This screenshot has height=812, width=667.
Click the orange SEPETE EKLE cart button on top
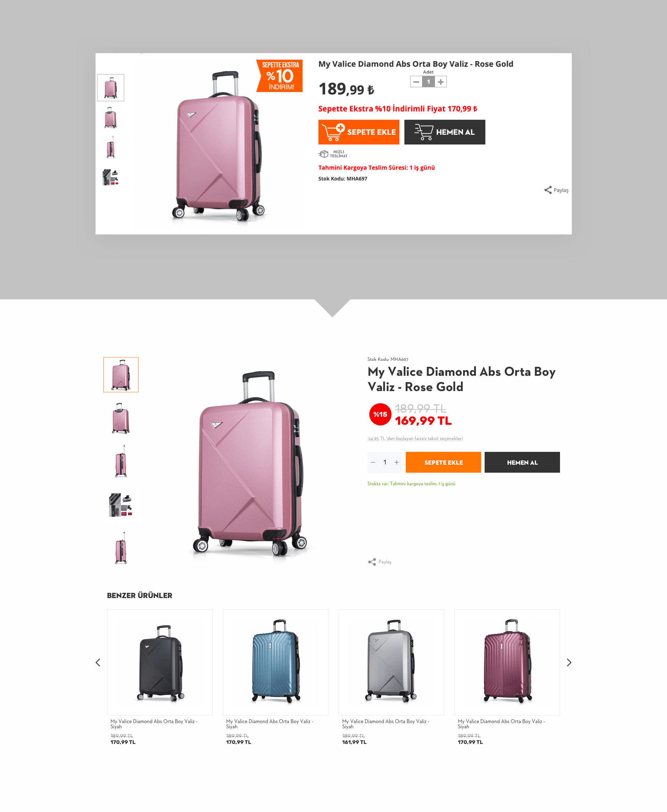359,132
